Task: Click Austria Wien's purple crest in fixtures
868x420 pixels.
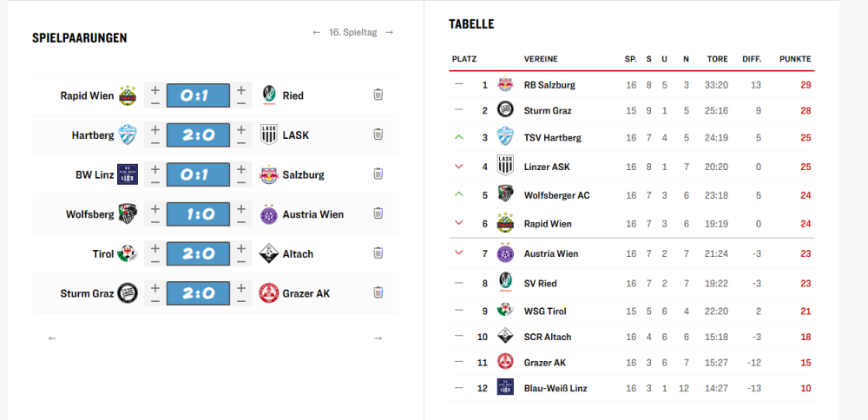Action: pyautogui.click(x=268, y=213)
